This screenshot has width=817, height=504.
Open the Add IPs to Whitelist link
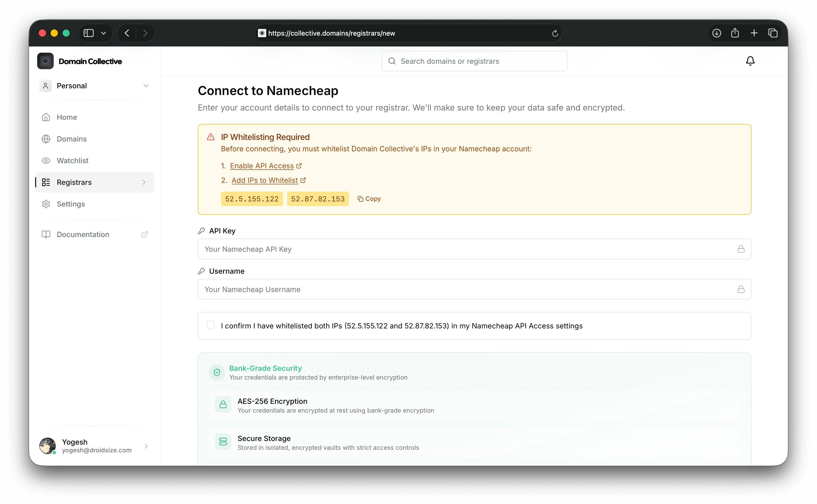(x=265, y=180)
